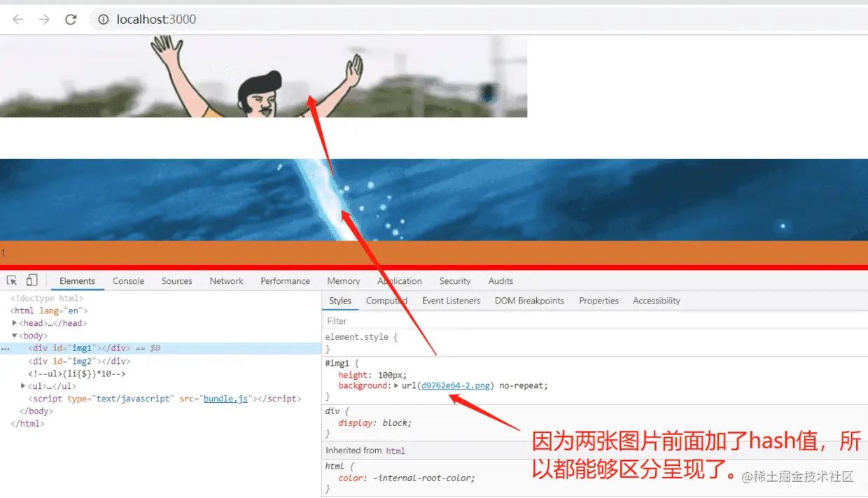
Task: Click the display: block declaration
Action: pos(374,423)
